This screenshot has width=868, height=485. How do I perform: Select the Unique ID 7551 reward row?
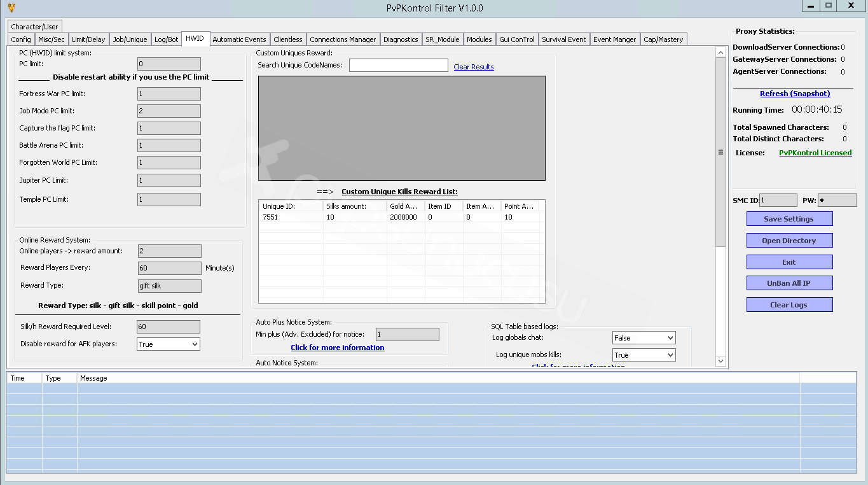[401, 217]
